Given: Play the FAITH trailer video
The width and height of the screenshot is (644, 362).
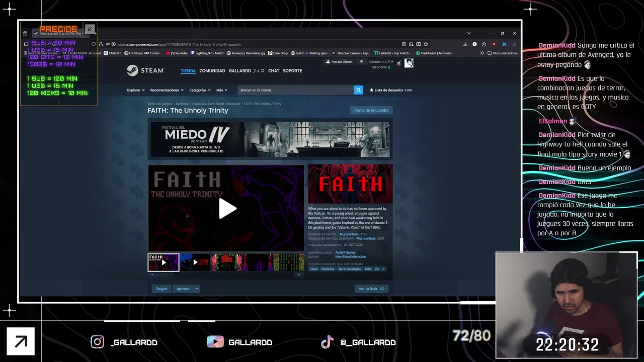Looking at the screenshot, I should point(227,209).
